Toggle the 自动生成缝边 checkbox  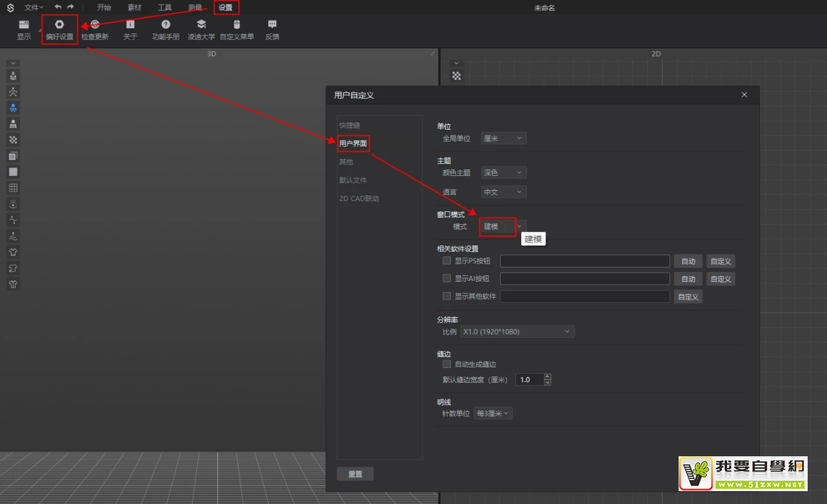coord(446,364)
